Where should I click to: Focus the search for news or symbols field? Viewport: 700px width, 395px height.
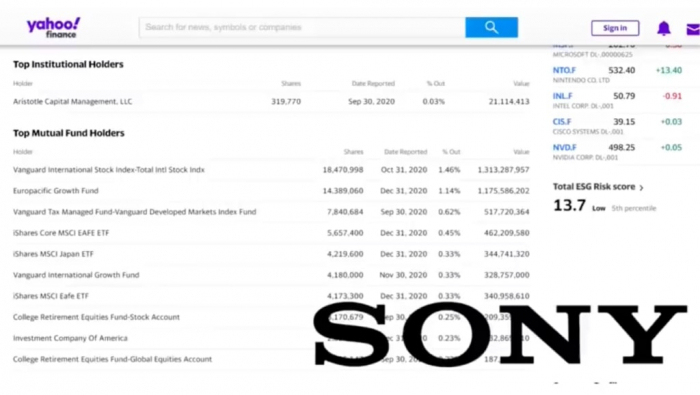click(302, 27)
